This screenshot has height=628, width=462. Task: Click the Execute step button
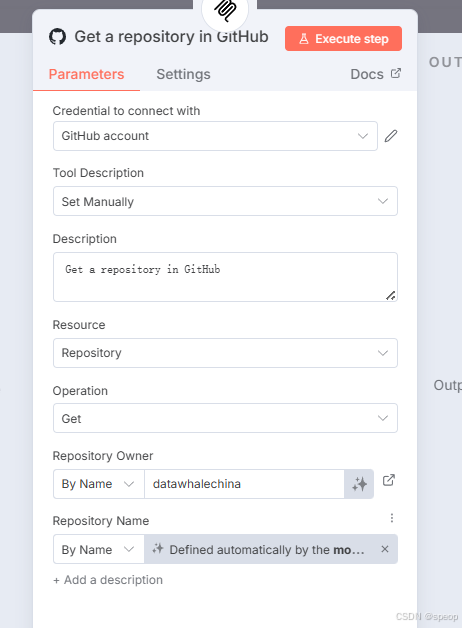click(x=343, y=38)
